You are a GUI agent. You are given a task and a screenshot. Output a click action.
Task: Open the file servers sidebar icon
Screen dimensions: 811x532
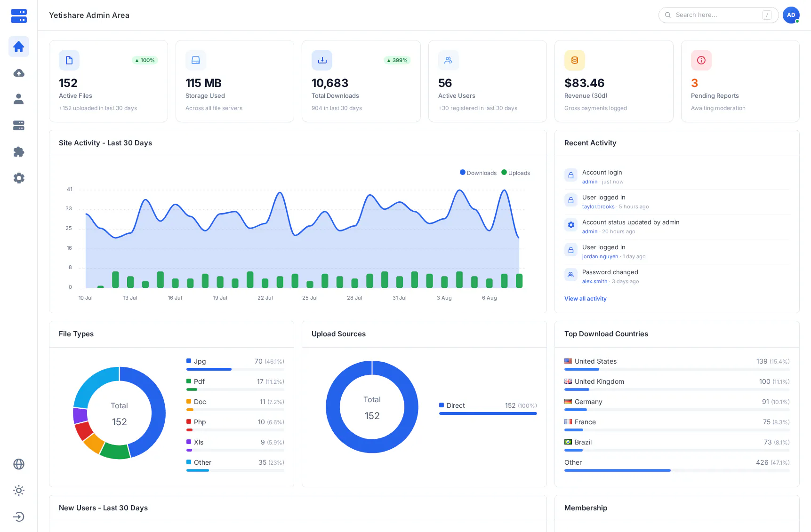[19, 126]
